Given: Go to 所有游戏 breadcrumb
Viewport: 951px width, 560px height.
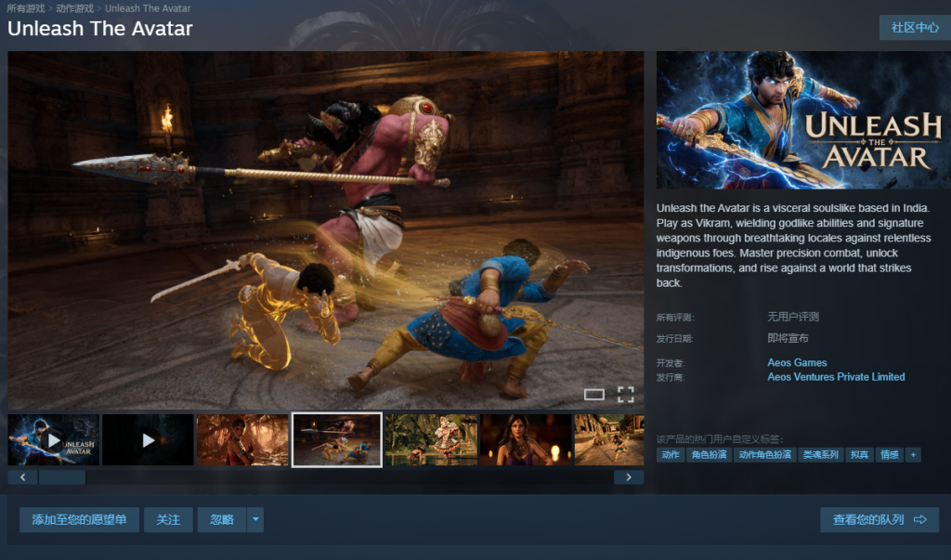Looking at the screenshot, I should [x=25, y=8].
